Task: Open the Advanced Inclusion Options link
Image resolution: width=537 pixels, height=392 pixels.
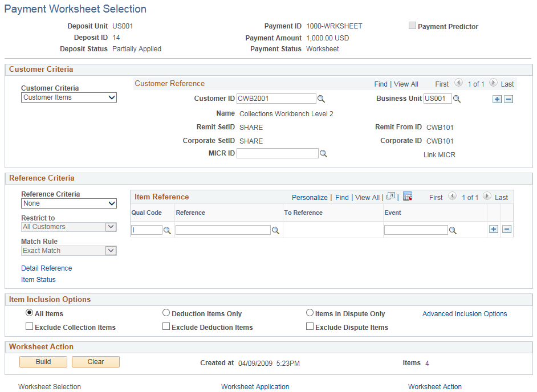Action: pyautogui.click(x=465, y=313)
